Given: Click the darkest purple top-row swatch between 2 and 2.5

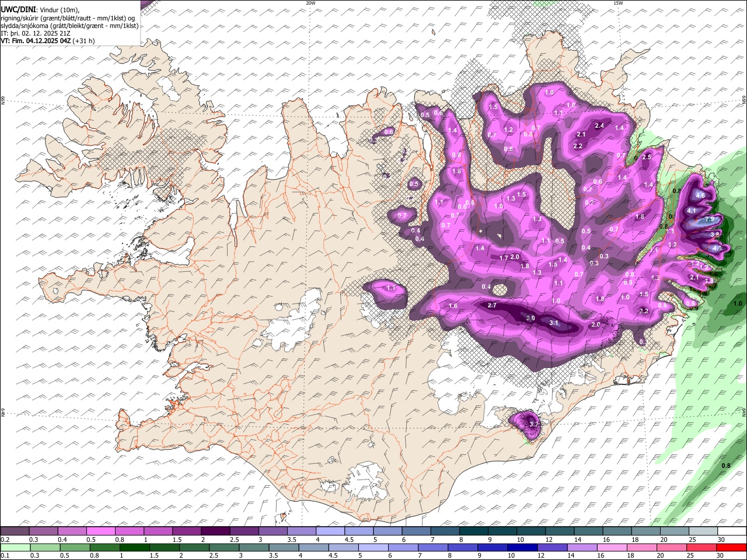Looking at the screenshot, I should (215, 531).
